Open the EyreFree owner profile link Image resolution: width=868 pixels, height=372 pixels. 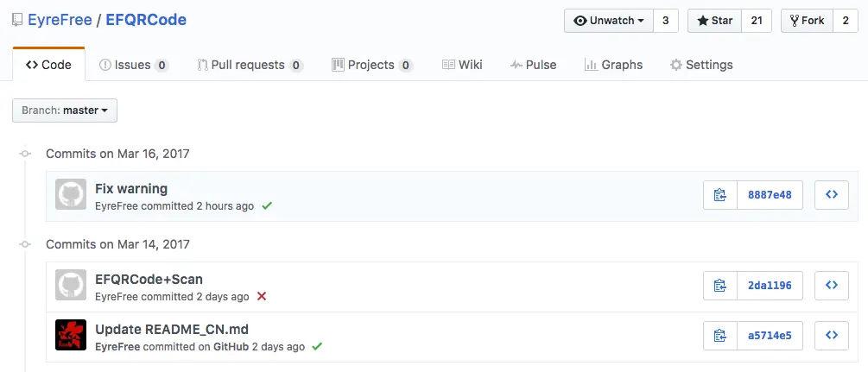(x=60, y=20)
